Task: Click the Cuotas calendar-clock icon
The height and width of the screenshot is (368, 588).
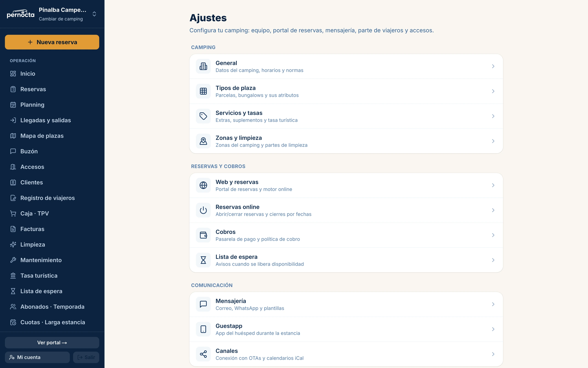Action: click(13, 322)
